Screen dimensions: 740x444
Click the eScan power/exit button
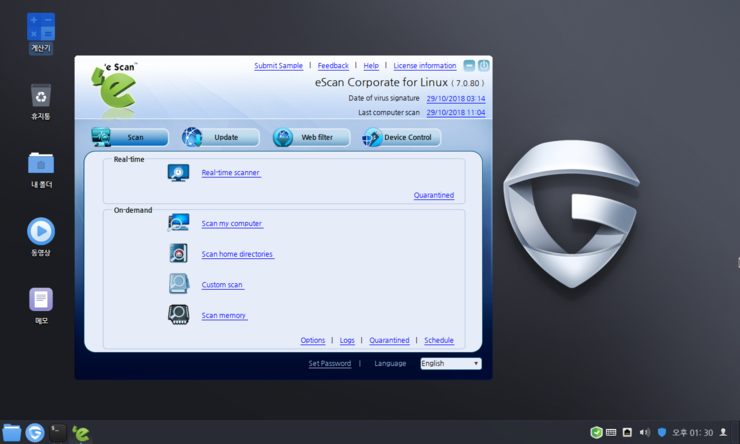click(x=484, y=66)
